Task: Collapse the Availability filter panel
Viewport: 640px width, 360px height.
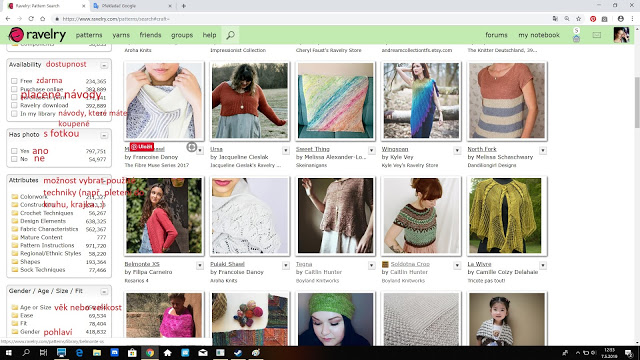Action: (104, 65)
